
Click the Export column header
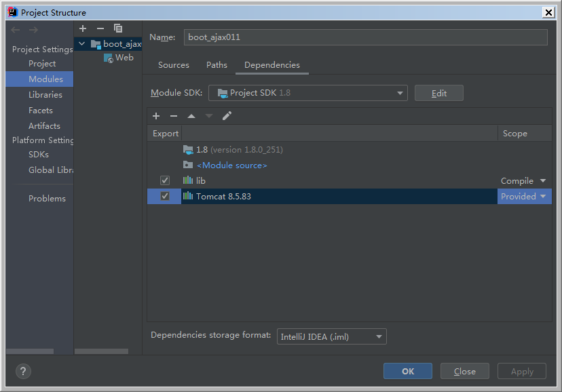point(165,134)
